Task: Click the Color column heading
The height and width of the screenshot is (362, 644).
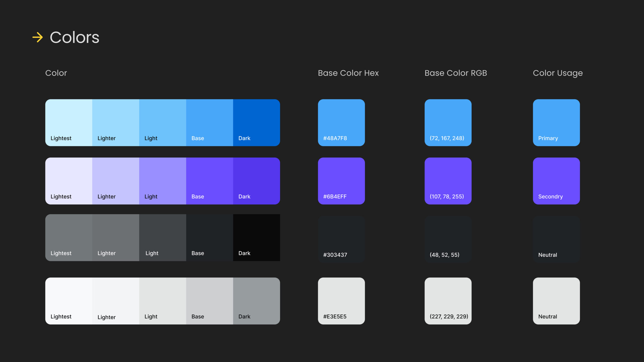Action: click(x=56, y=73)
